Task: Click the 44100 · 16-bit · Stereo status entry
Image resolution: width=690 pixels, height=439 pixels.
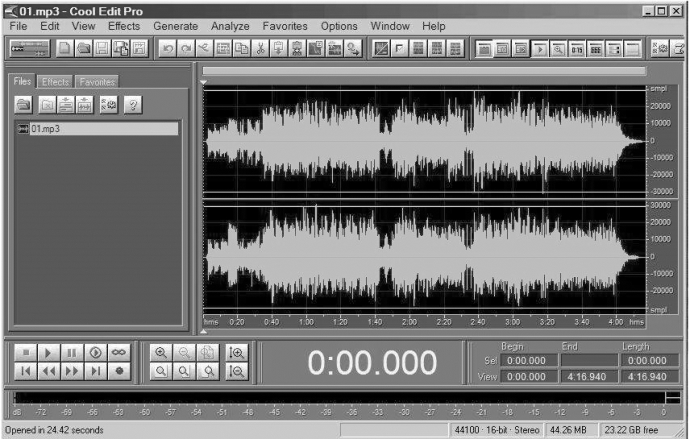Action: (497, 430)
